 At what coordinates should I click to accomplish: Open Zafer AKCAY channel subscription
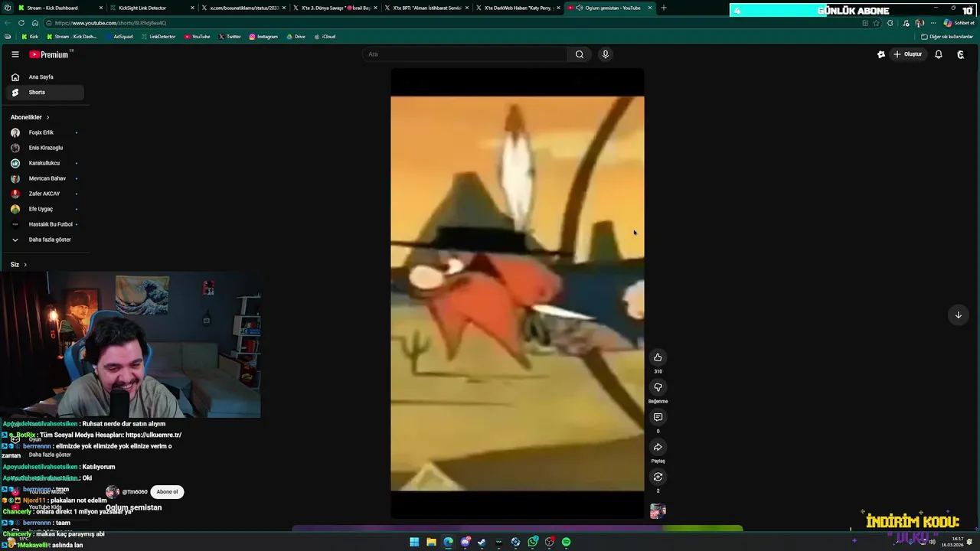44,194
